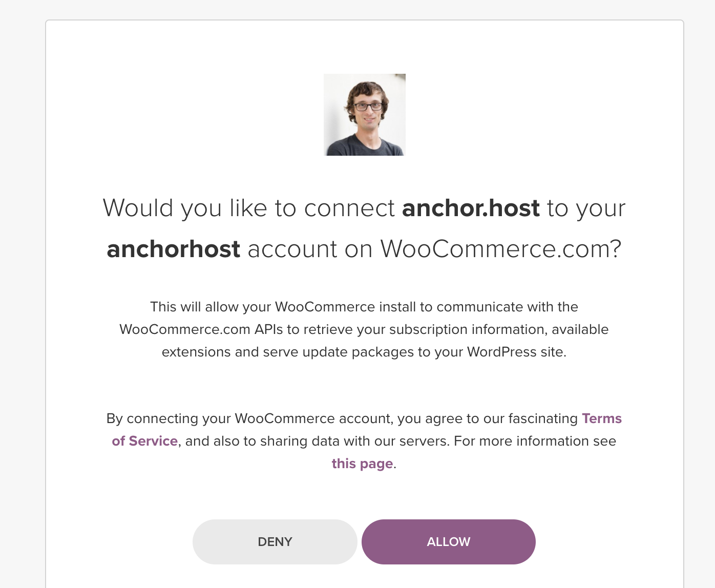Click the "For more information see" text
Viewport: 715px width, 588px height.
535,441
